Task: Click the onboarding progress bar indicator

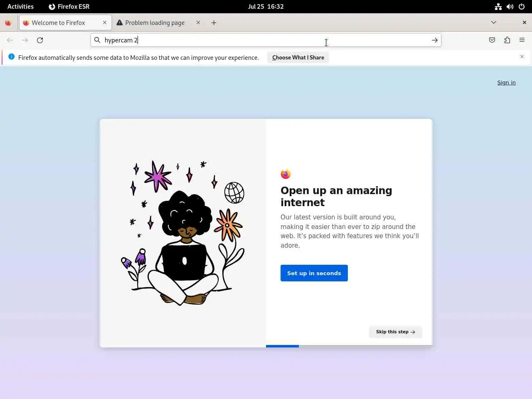Action: click(x=282, y=346)
